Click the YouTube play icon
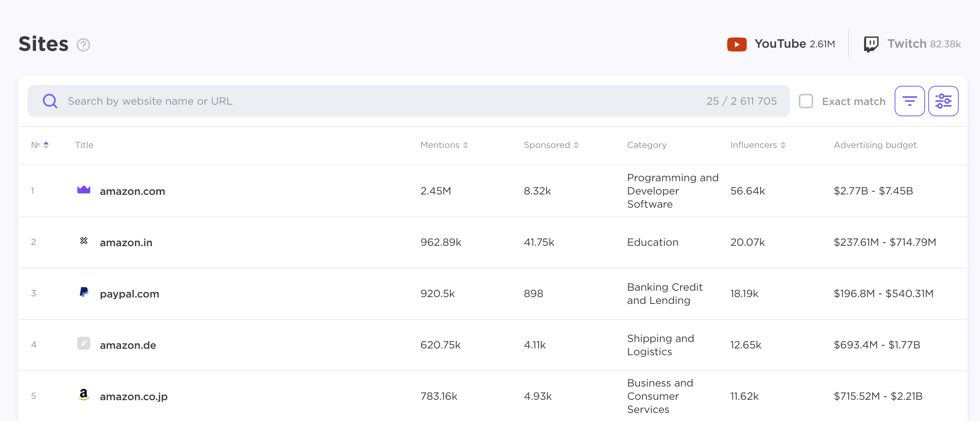Screen dimensions: 980x421 click(x=737, y=44)
